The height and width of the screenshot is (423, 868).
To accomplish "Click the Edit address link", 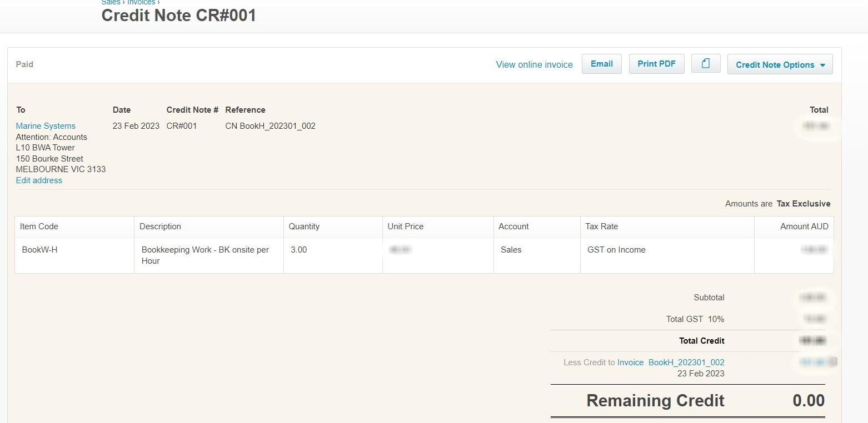I will click(39, 180).
